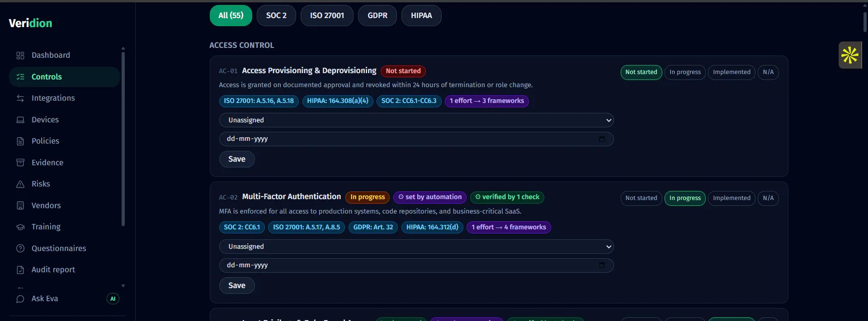Save the Multi-Factor Authentication control

coord(237,285)
